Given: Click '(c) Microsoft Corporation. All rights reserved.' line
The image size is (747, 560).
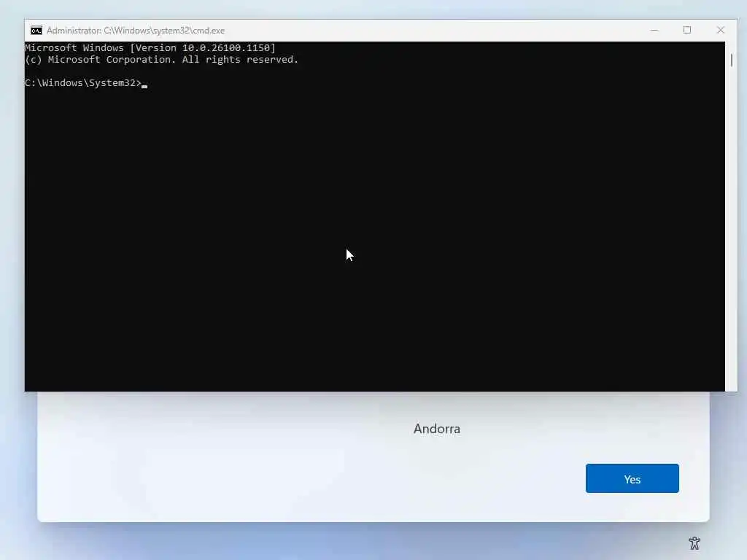Looking at the screenshot, I should (x=161, y=60).
